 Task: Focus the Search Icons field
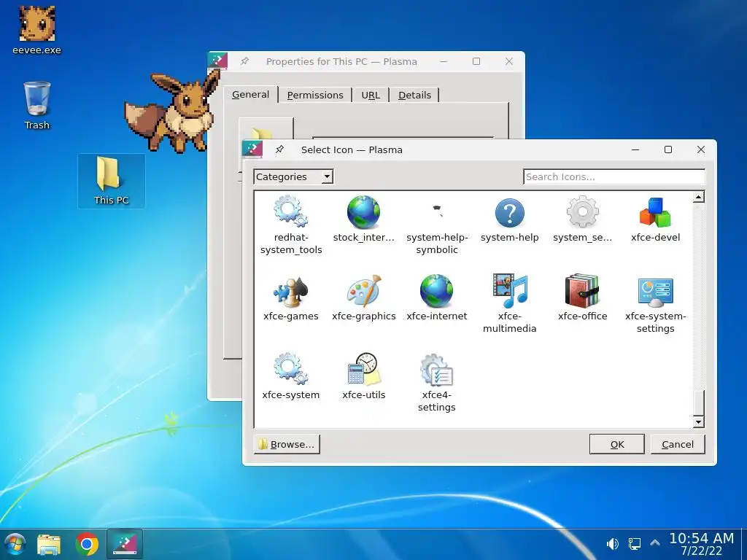point(614,176)
